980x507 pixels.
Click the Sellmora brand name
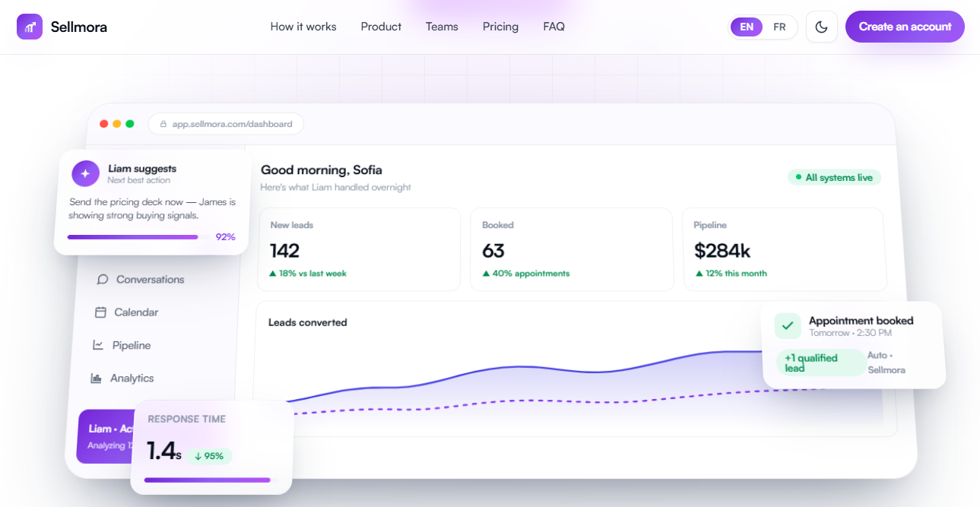click(x=79, y=27)
